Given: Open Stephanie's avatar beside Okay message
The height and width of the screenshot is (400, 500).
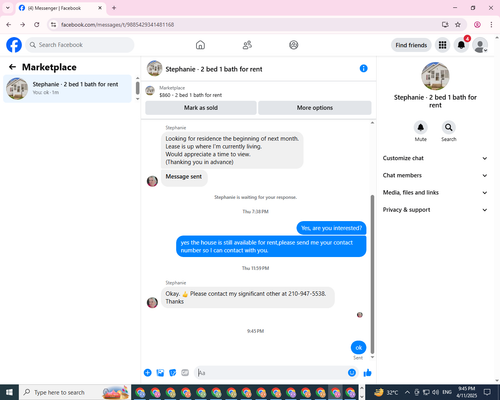Looking at the screenshot, I should [x=152, y=302].
